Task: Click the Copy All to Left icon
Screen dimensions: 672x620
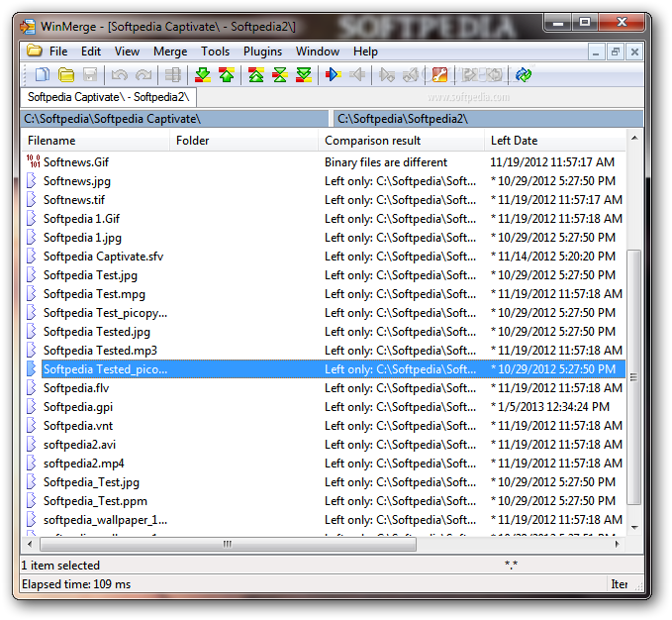Action: 494,75
